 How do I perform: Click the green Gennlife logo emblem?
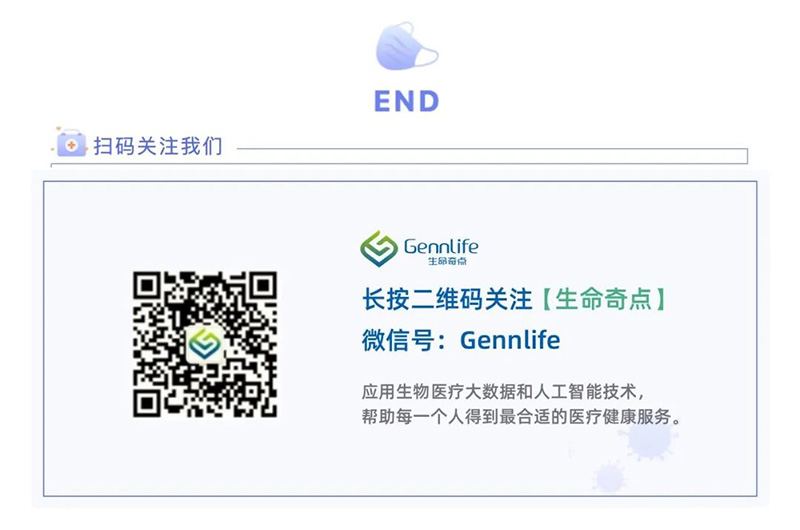coord(379,249)
